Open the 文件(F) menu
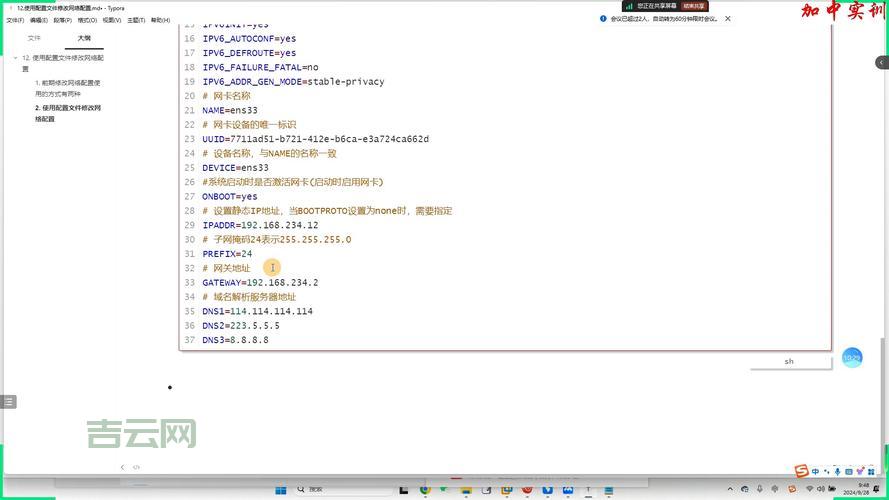889x500 pixels. coord(15,20)
